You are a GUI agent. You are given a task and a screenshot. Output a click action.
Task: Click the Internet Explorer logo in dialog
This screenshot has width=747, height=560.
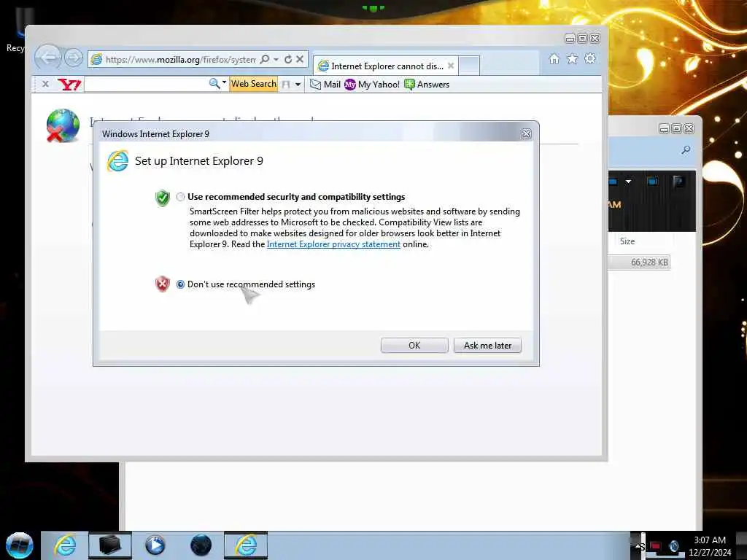(x=117, y=160)
